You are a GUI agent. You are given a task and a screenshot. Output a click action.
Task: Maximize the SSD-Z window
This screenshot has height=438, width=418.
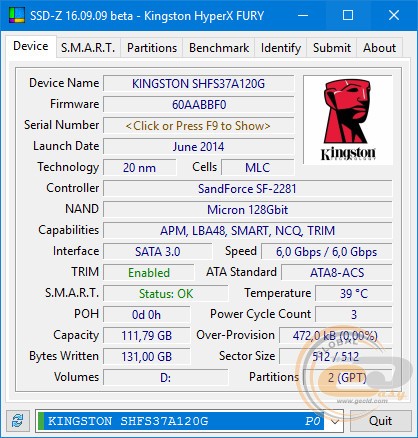coord(348,15)
